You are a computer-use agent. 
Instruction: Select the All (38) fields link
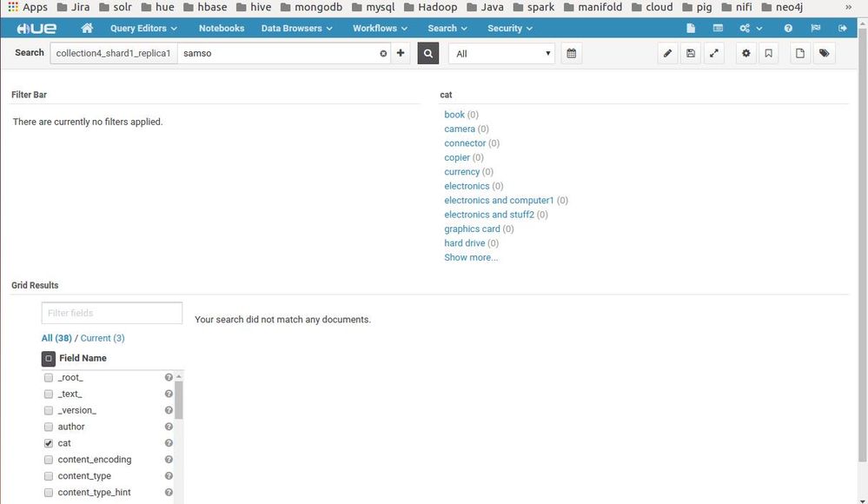tap(56, 338)
